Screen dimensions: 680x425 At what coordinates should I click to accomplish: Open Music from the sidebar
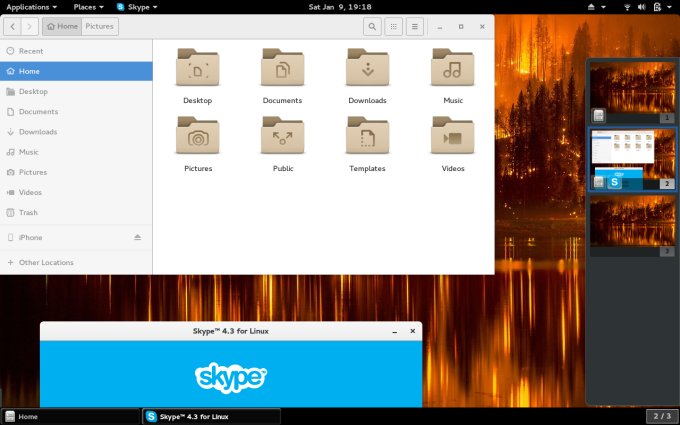pyautogui.click(x=76, y=152)
